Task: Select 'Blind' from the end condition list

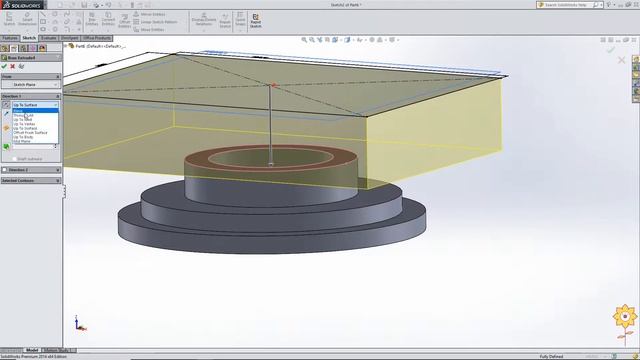Action: (x=36, y=111)
